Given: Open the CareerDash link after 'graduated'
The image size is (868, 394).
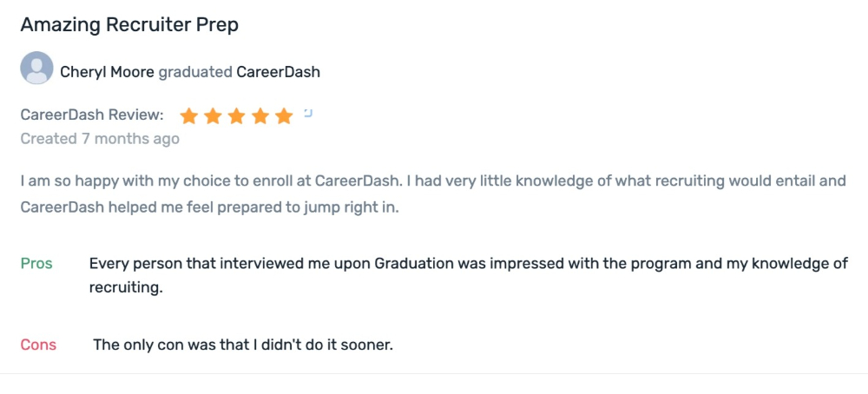Looking at the screenshot, I should 279,72.
